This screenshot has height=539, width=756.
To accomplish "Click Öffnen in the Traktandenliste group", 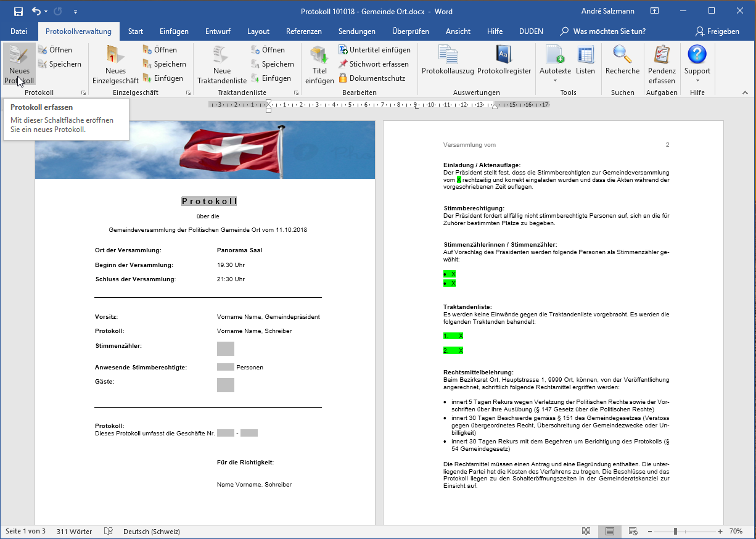I will (268, 50).
